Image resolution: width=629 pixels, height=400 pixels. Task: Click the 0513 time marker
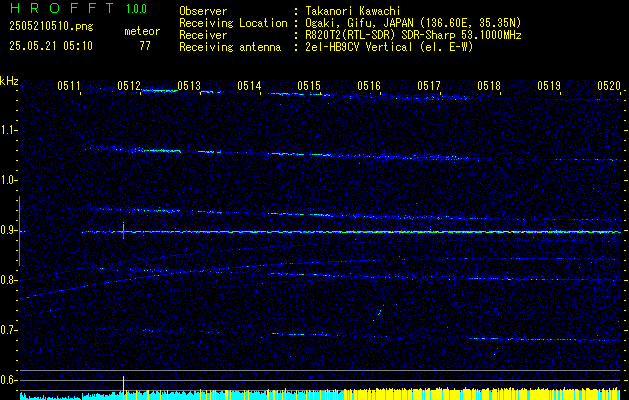point(189,85)
